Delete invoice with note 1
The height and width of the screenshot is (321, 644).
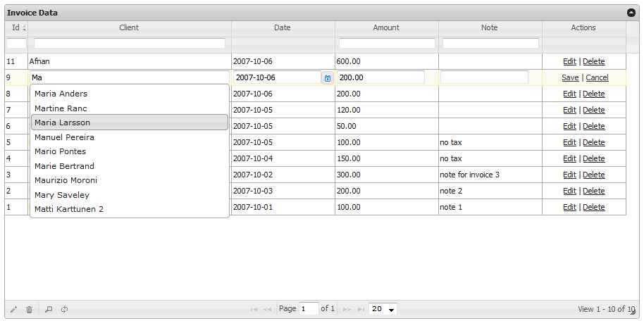coord(594,207)
